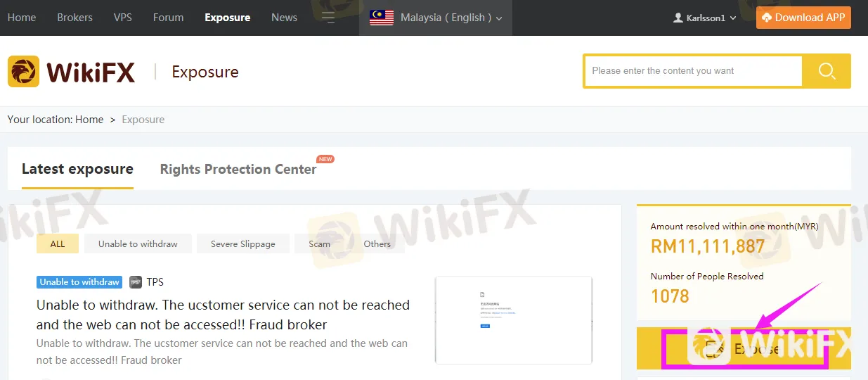Image resolution: width=868 pixels, height=380 pixels.
Task: Click the TPS broker logo icon
Action: (x=136, y=282)
